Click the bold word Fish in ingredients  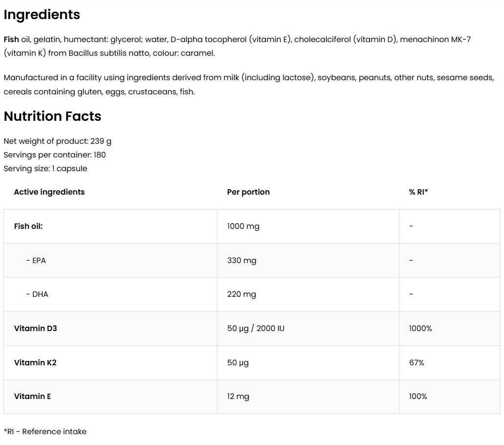(x=11, y=39)
